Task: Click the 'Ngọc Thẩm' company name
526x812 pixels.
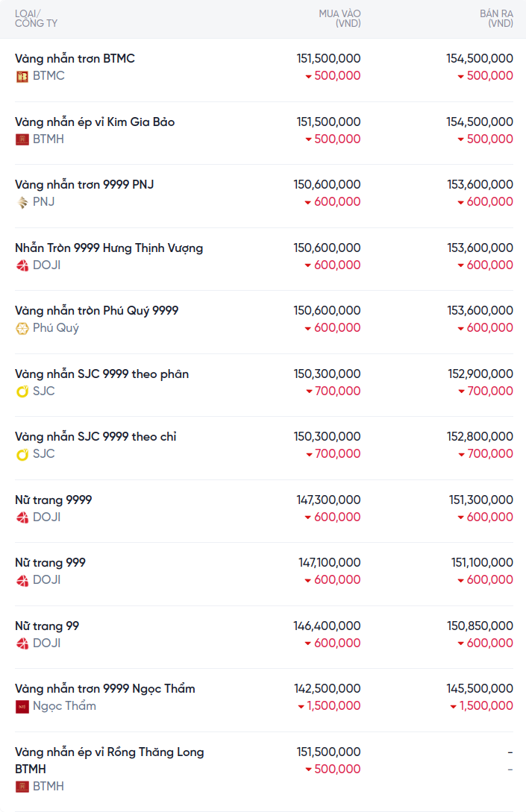Action: (64, 706)
